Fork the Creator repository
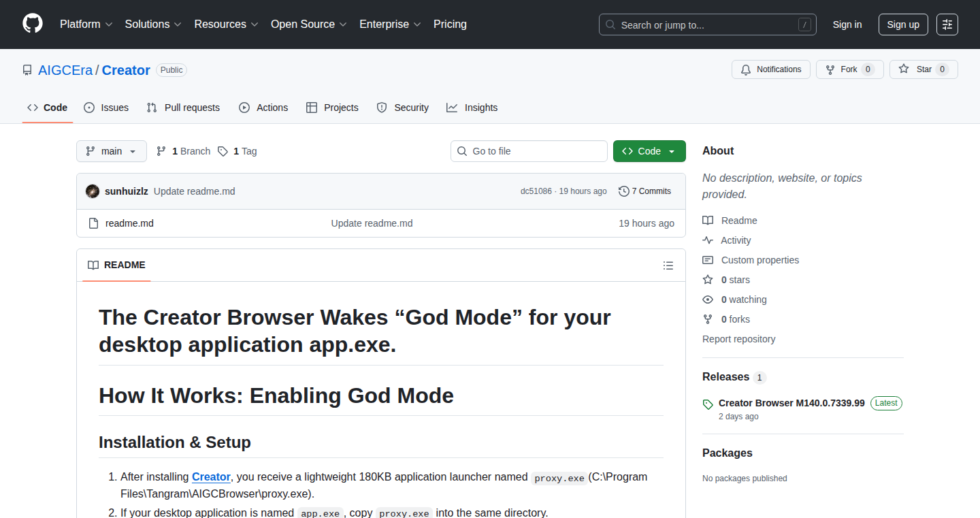 coord(849,69)
